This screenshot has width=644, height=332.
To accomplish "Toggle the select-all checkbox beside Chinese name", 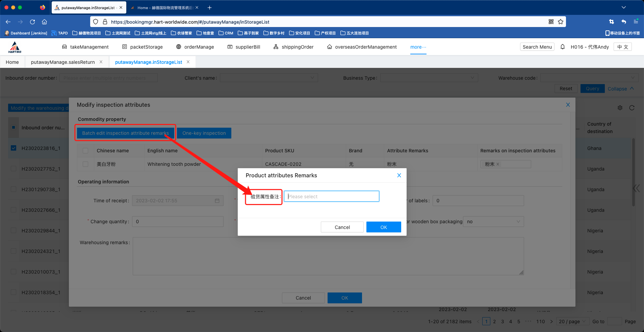I will click(x=85, y=151).
